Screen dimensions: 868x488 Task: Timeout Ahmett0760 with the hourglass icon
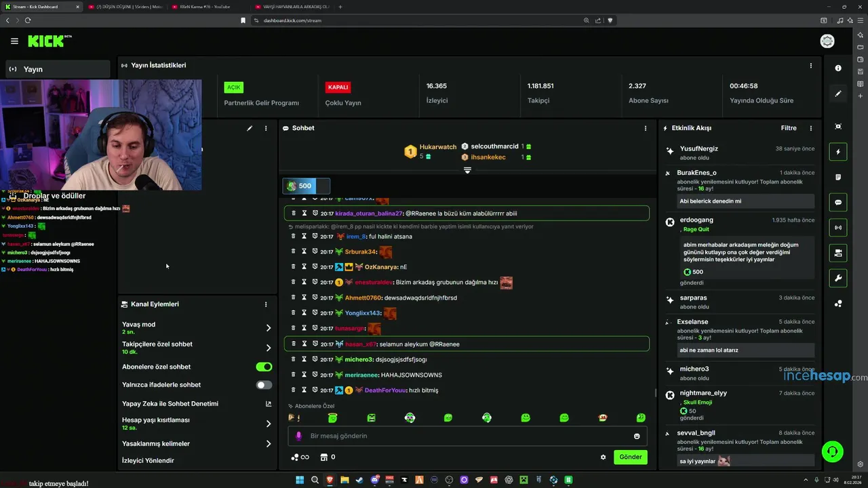(x=304, y=298)
